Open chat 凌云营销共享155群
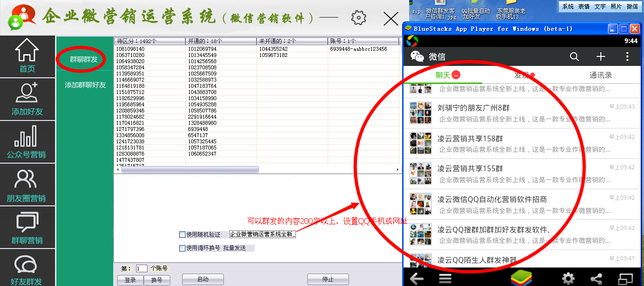644x286 pixels. click(522, 174)
